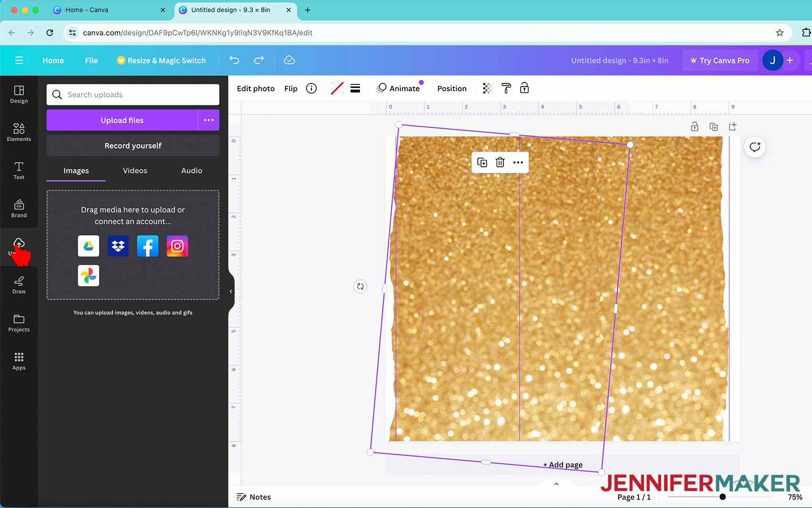Image resolution: width=812 pixels, height=508 pixels.
Task: Connect Google Drive account
Action: 89,246
